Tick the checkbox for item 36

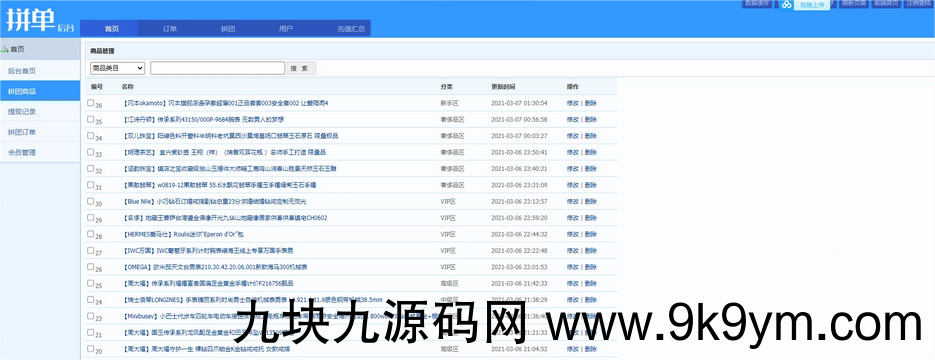[x=91, y=103]
